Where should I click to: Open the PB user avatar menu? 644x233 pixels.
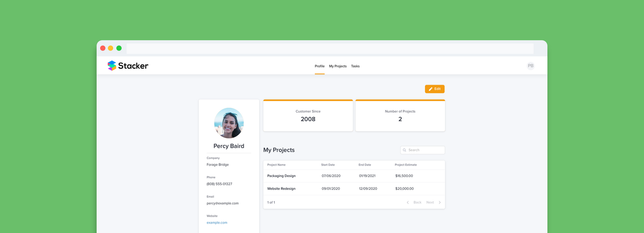tap(530, 66)
